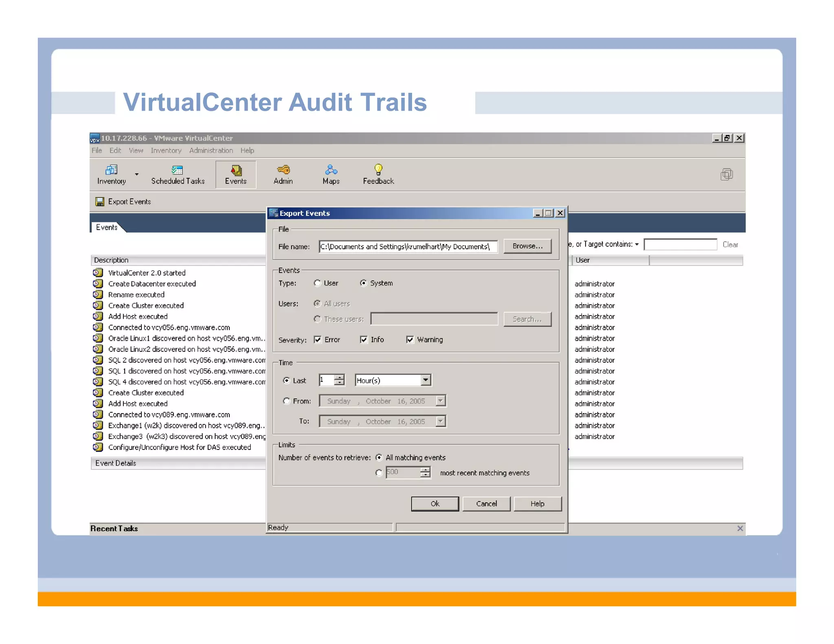Click the User column header
Viewport: 834px width, 644px height.
click(610, 260)
